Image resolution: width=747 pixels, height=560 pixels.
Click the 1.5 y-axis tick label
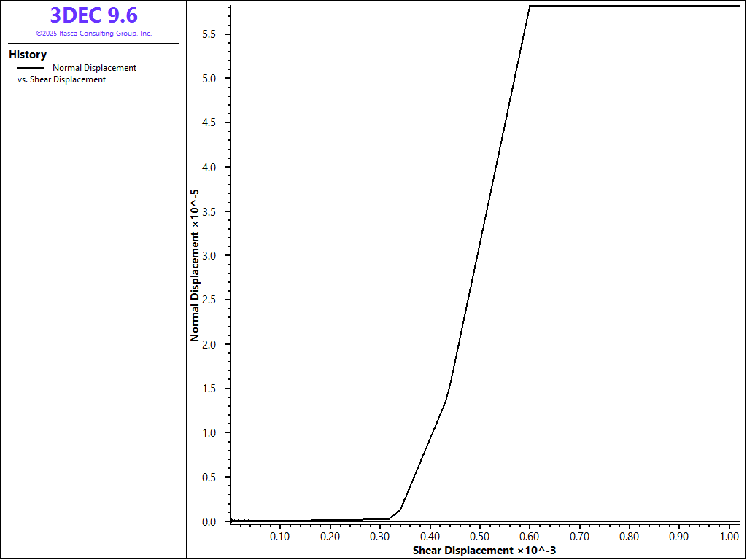coord(212,389)
